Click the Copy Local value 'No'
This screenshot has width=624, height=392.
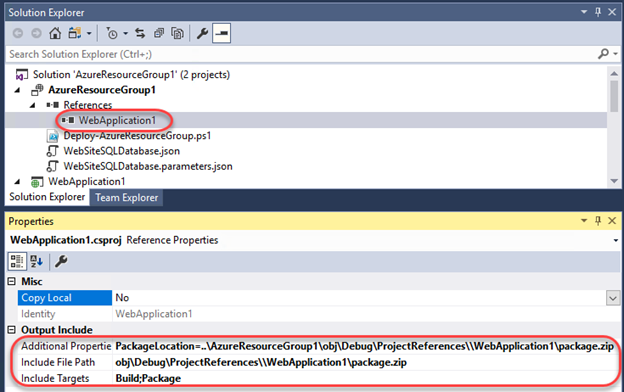tap(122, 298)
